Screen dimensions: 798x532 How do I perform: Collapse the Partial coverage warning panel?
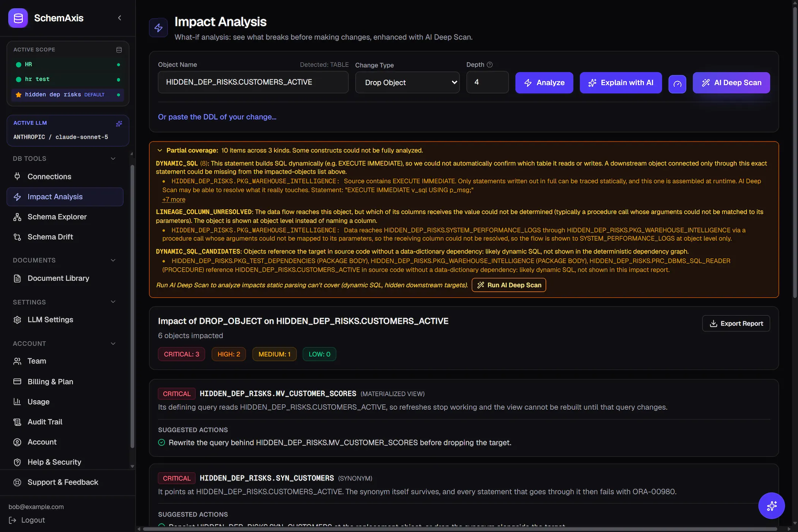(x=160, y=150)
